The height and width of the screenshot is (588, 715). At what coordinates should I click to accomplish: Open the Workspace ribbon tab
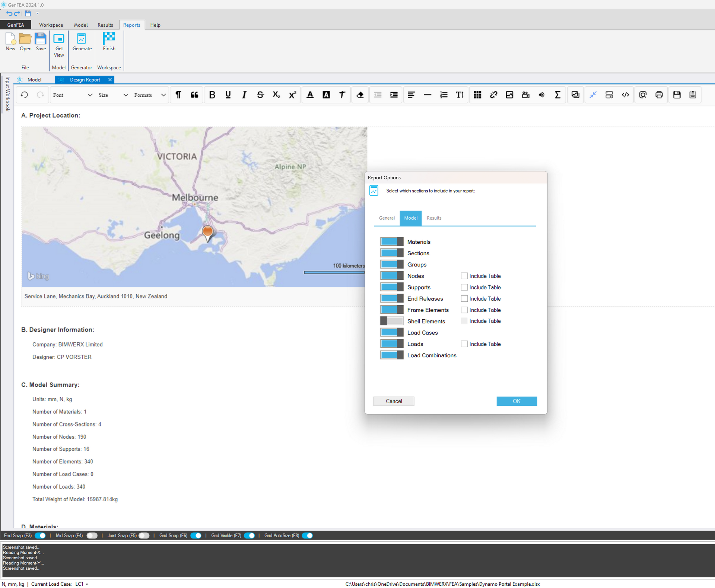(51, 25)
